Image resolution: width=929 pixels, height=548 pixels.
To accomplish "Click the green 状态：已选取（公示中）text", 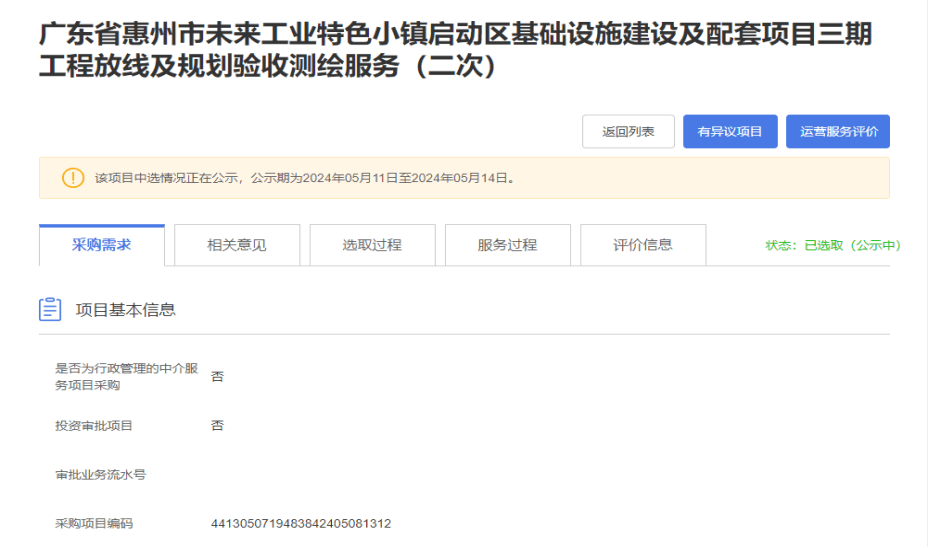I will [x=832, y=246].
